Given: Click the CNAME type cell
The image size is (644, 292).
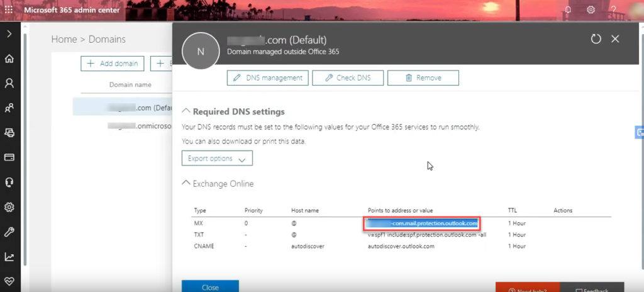Looking at the screenshot, I should pyautogui.click(x=204, y=246).
